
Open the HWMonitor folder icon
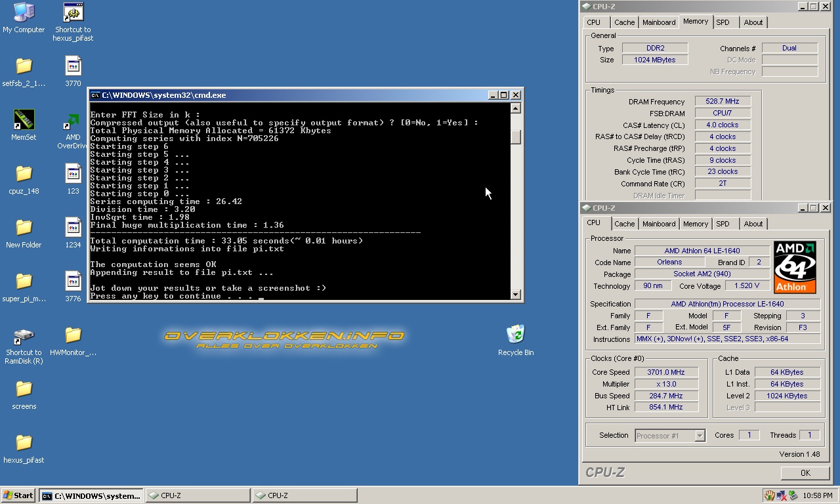tap(73, 335)
